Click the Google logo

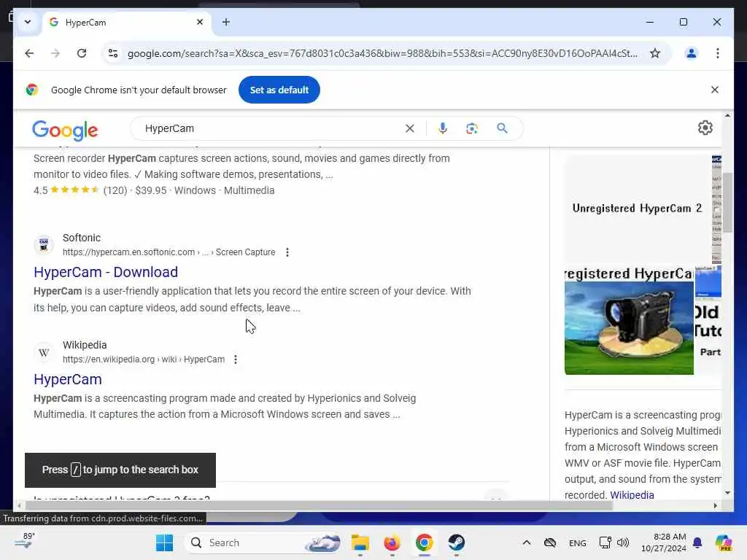[65, 130]
